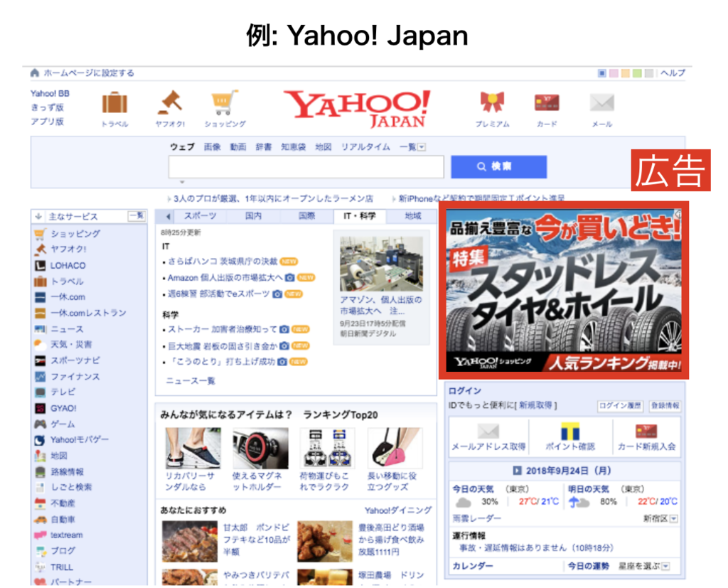Open headline 巨大地震 岩板の固さ引き金か
This screenshot has width=728, height=588.
pos(223,346)
